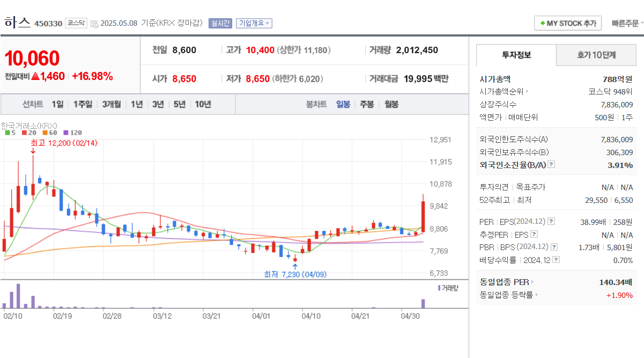Click the 최저 7,230 (04/09) chart marker

pos(295,274)
